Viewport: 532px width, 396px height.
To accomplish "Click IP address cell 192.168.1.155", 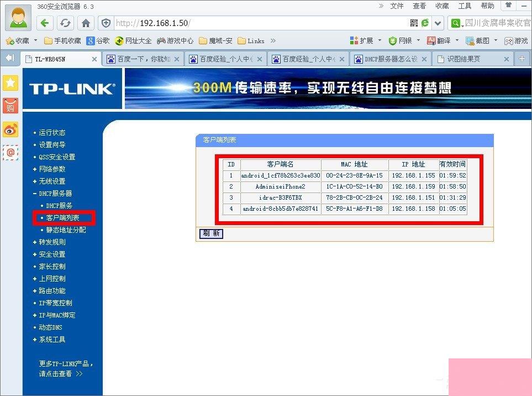I will click(x=413, y=175).
